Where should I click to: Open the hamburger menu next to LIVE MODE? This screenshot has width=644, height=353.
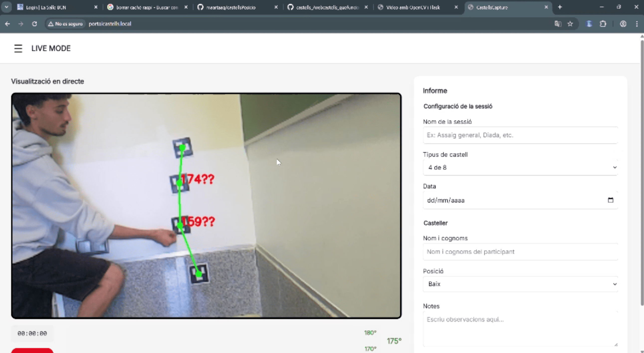(x=18, y=48)
